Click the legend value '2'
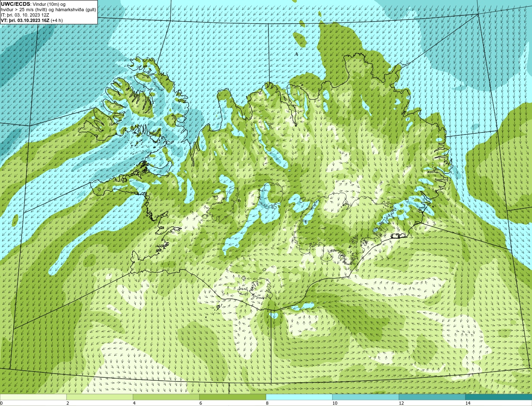The width and height of the screenshot is (532, 406). 67,403
